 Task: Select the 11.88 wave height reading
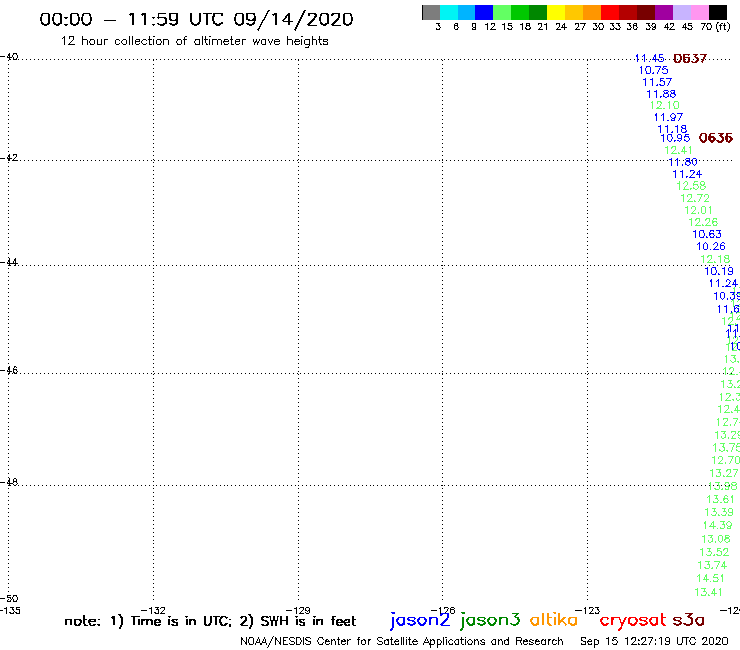661,94
